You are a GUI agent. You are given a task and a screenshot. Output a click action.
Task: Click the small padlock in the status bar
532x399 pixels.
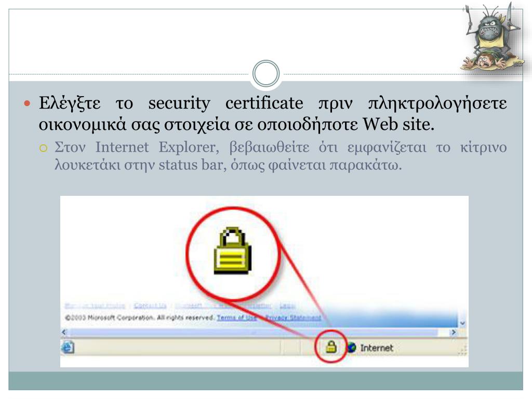[331, 347]
